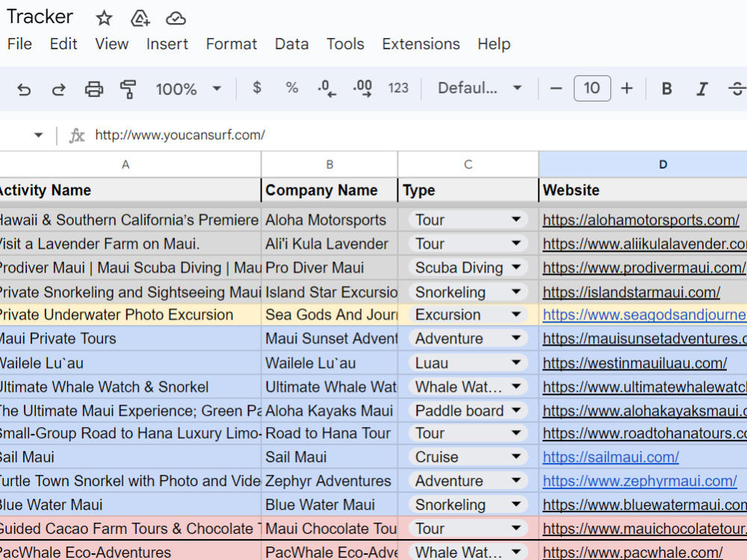The image size is (747, 560).
Task: Select the Aloha Kayaks Maui cell
Action: click(x=329, y=411)
